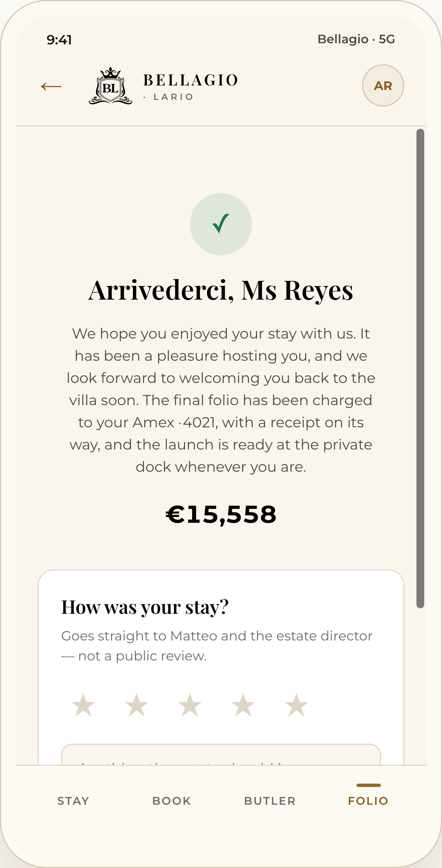Rate the stay four stars
Screen dimensions: 442x868
pyautogui.click(x=243, y=705)
